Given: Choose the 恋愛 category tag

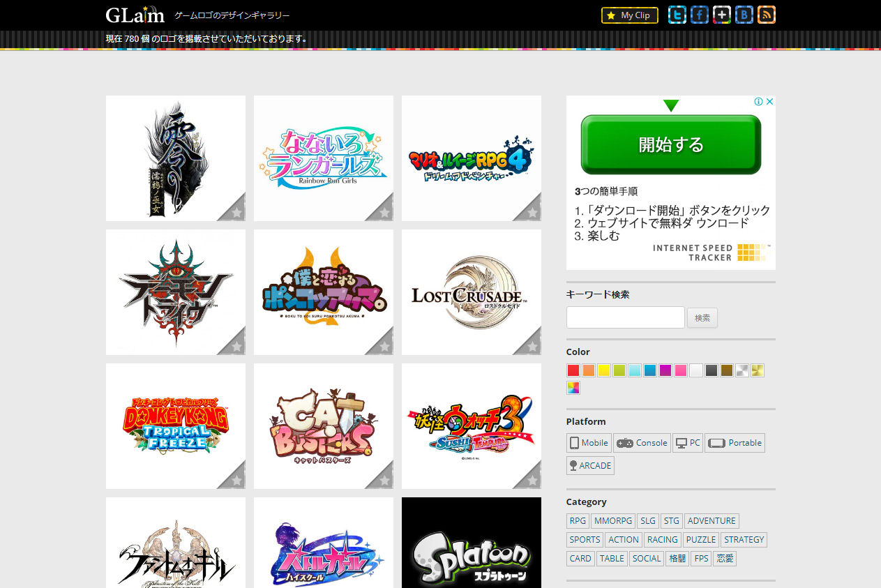Looking at the screenshot, I should click(x=725, y=558).
